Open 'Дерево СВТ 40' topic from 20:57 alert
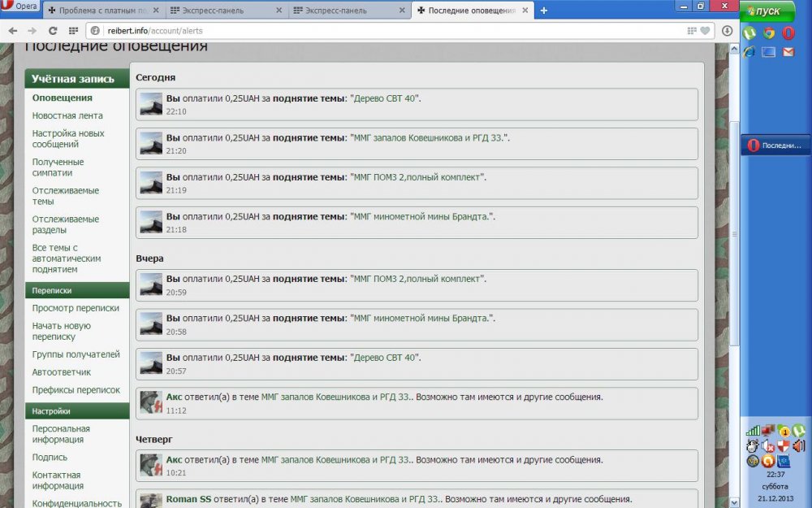812x508 pixels. click(384, 358)
